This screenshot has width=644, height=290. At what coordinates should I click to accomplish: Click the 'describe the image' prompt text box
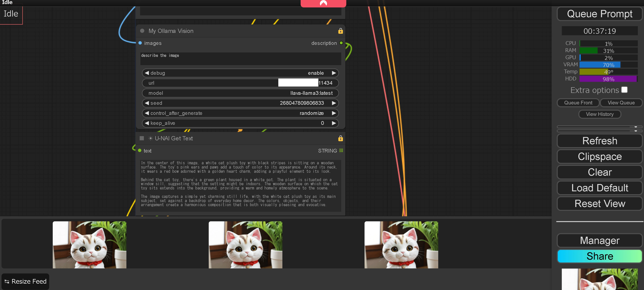[241, 59]
